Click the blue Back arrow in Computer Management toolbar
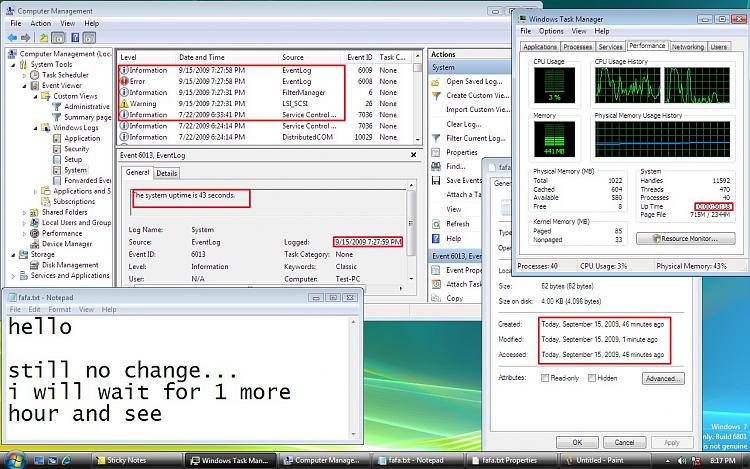This screenshot has width=750, height=469. (12, 38)
